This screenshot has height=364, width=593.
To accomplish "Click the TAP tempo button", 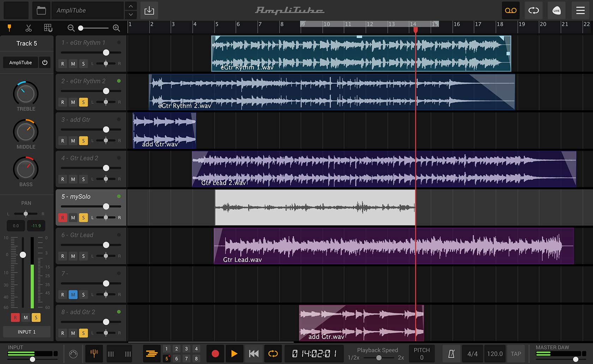I will [x=516, y=354].
